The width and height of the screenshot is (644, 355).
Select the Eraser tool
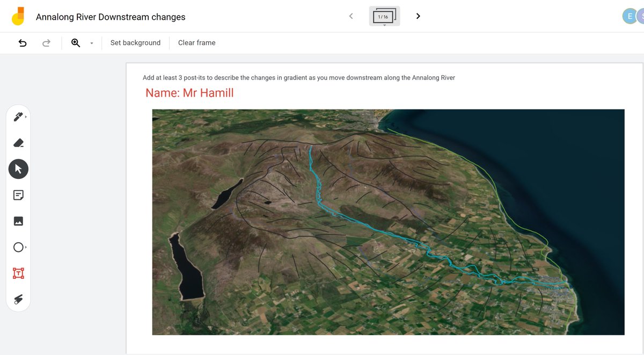tap(18, 143)
